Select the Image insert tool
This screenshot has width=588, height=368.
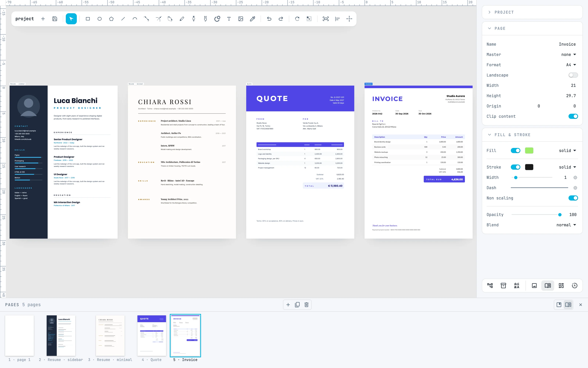coord(241,19)
